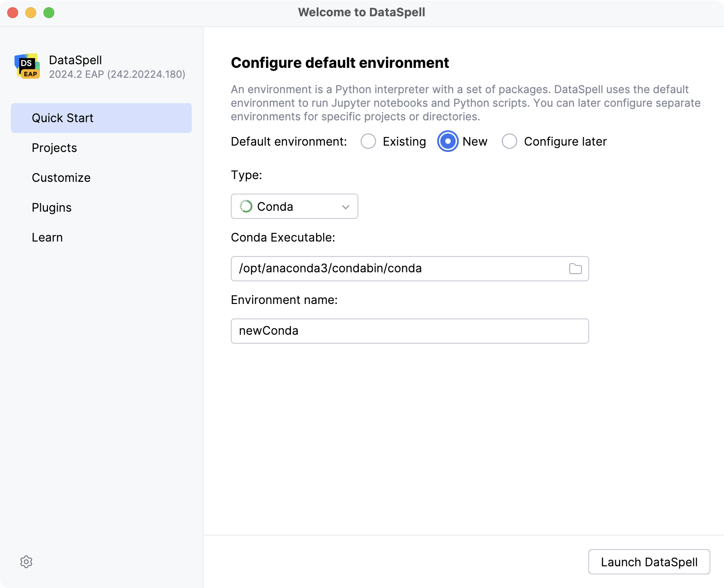
Task: Click the yellow minimize window button
Action: [30, 14]
